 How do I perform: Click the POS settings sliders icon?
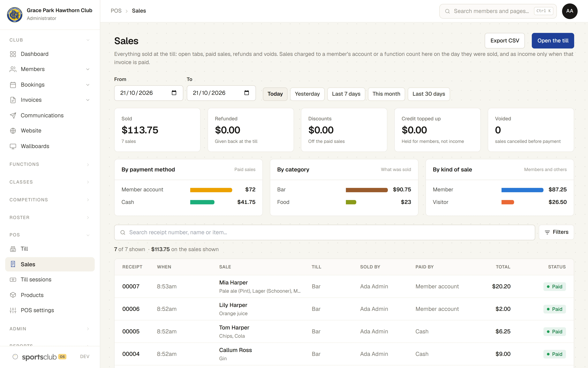coord(13,310)
